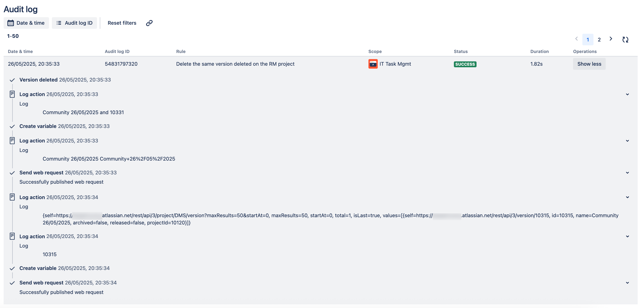Click the checkmark icon next to Version deleted
644x308 pixels.
coord(12,80)
